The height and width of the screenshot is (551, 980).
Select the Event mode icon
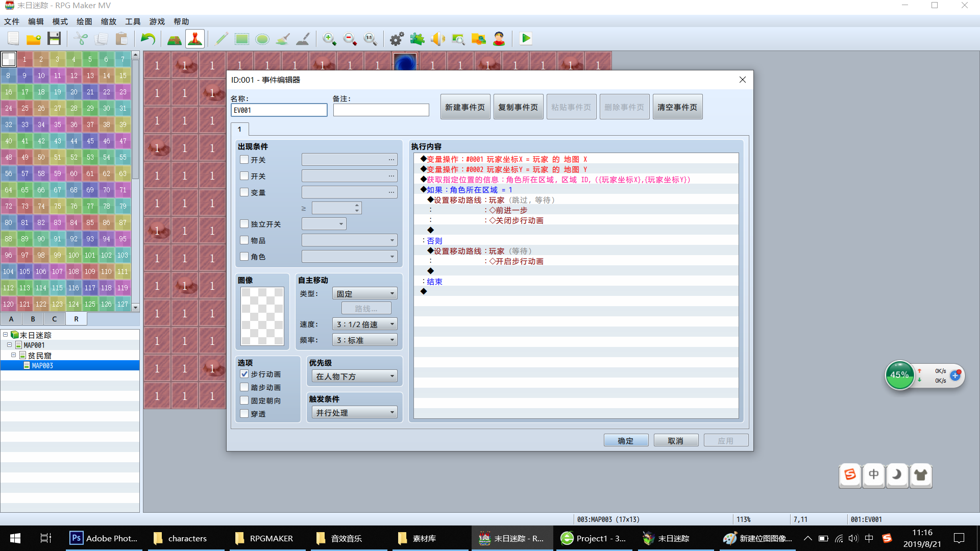point(195,39)
